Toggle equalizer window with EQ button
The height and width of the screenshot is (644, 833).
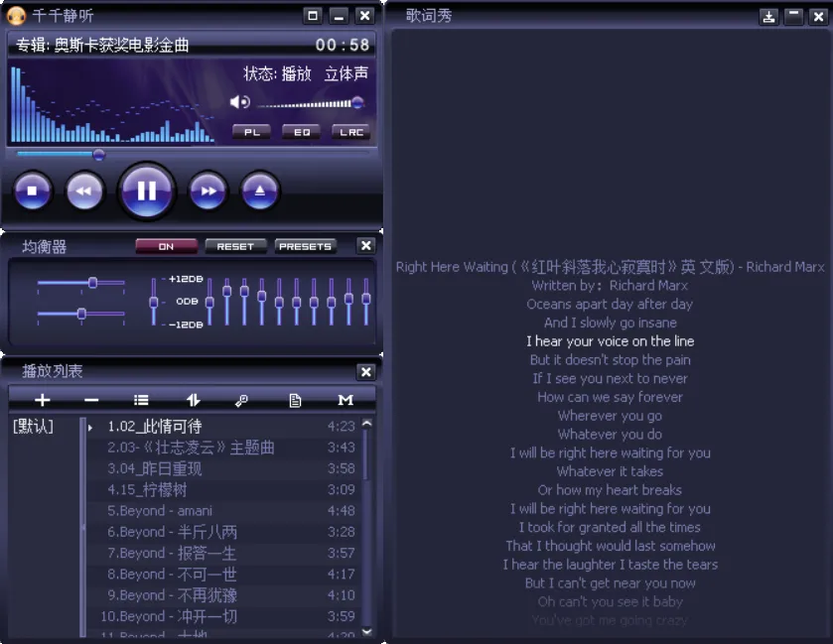click(302, 132)
